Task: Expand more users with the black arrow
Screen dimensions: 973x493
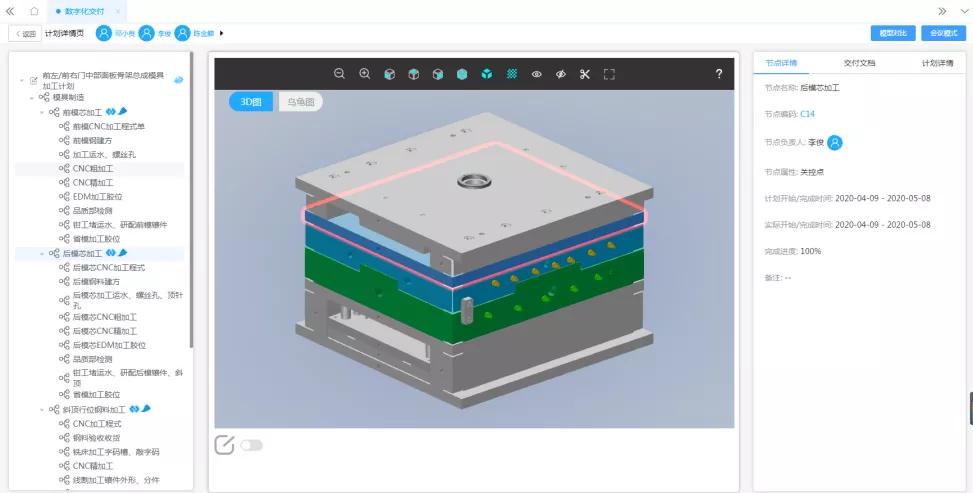Action: (x=222, y=34)
